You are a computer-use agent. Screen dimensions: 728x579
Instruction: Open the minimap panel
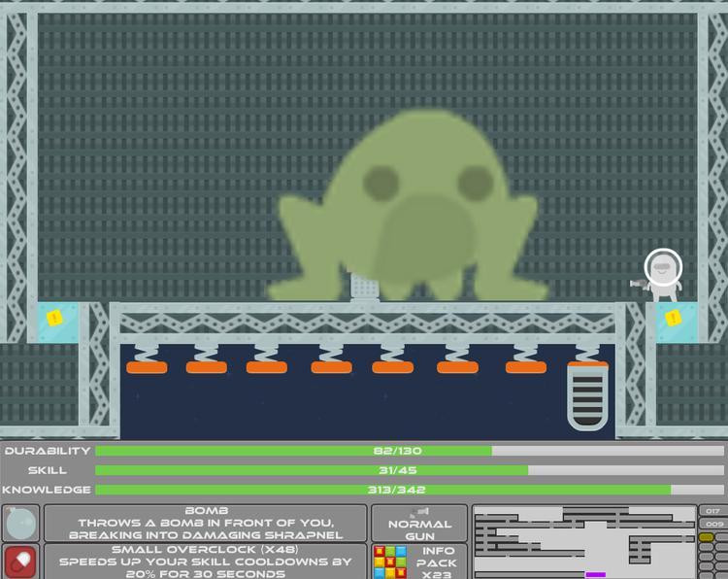[x=584, y=542]
